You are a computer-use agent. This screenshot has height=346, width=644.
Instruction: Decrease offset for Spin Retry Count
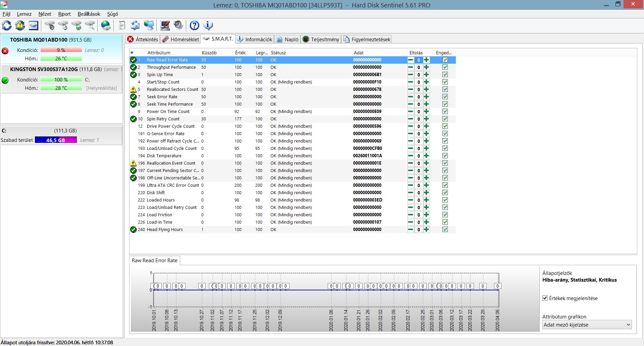[x=411, y=119]
